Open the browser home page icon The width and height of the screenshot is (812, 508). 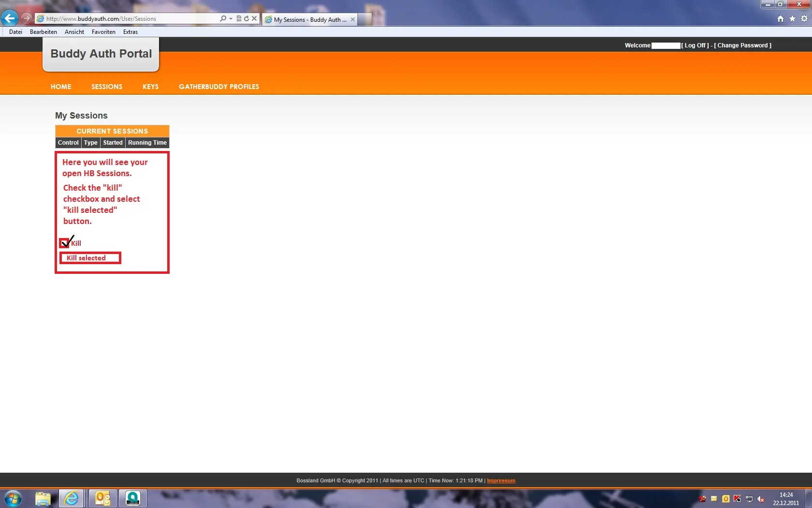click(x=780, y=19)
